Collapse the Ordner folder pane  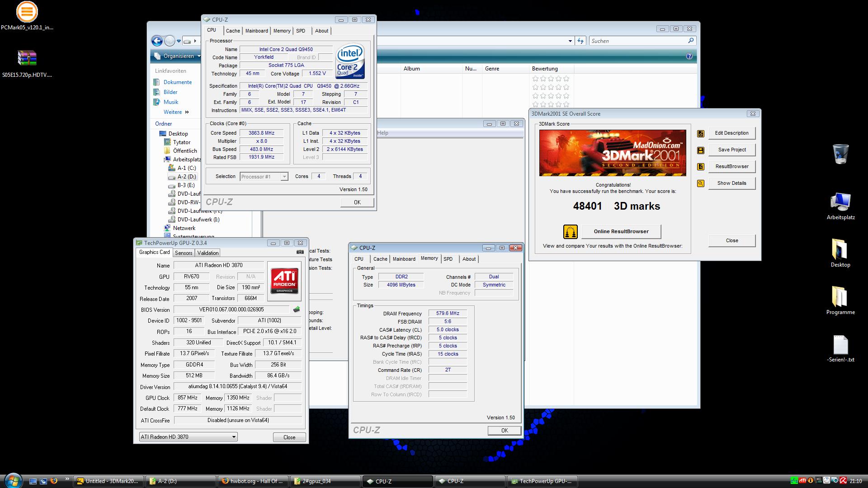point(164,124)
